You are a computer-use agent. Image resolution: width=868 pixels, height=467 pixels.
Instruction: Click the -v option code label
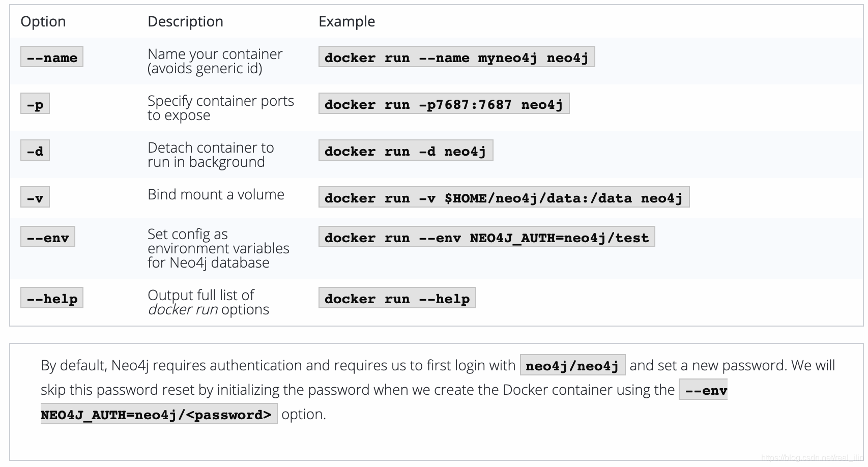point(35,197)
